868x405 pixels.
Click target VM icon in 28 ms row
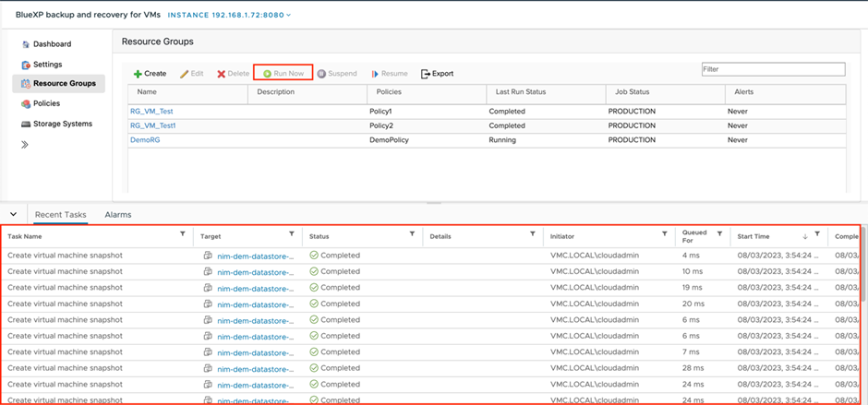click(x=208, y=368)
